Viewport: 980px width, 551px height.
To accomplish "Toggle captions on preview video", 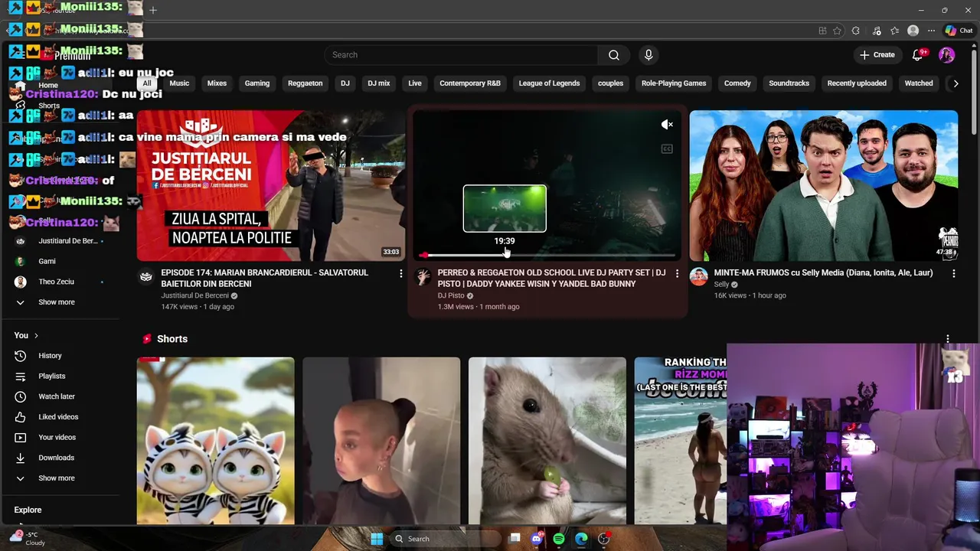I will [x=667, y=149].
